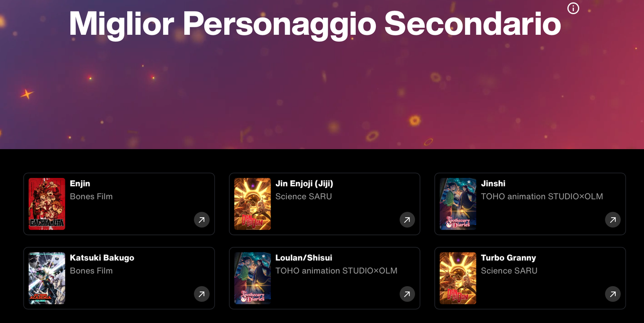This screenshot has width=644, height=323.
Task: Click the Loulan/Shisui nominee name
Action: pos(304,257)
